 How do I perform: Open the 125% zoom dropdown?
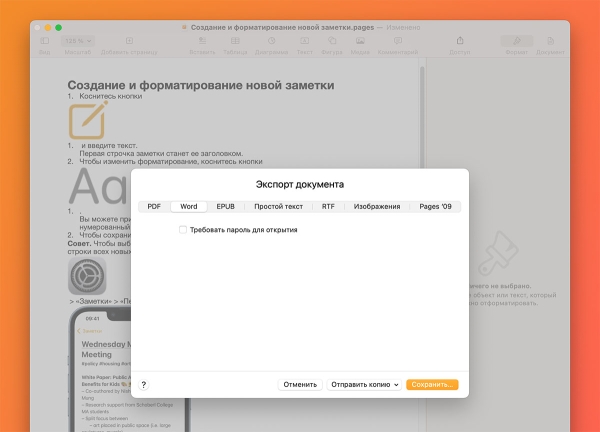click(78, 41)
